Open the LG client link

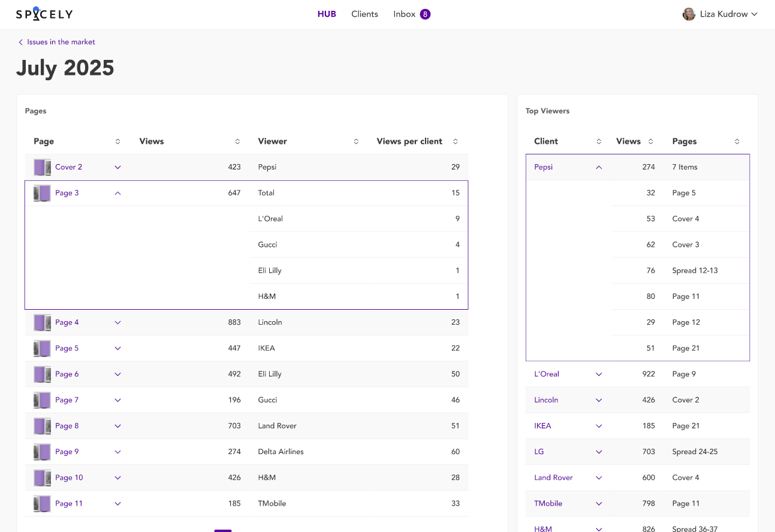tap(539, 452)
